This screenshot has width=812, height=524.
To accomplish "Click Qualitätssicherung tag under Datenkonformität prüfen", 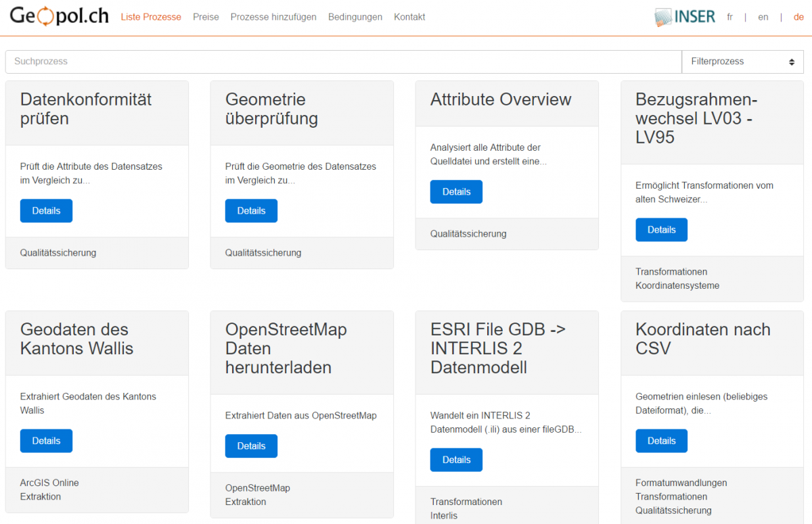I will pos(58,253).
